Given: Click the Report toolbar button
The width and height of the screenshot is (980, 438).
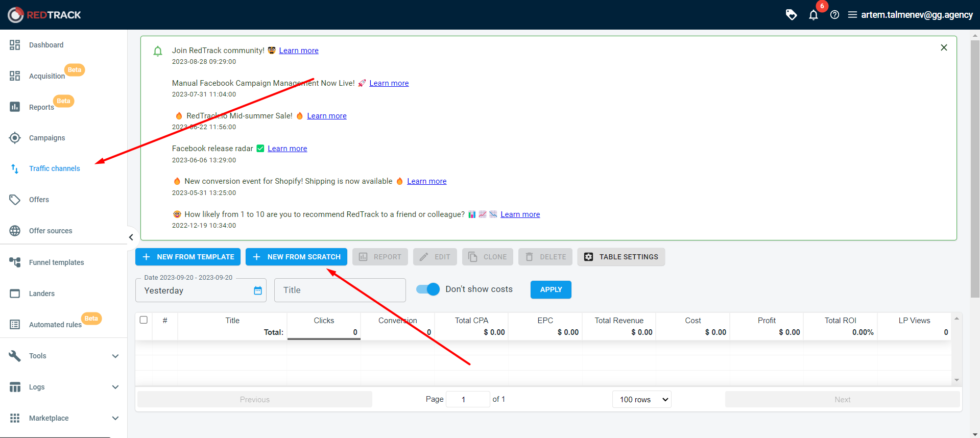Looking at the screenshot, I should pos(380,257).
